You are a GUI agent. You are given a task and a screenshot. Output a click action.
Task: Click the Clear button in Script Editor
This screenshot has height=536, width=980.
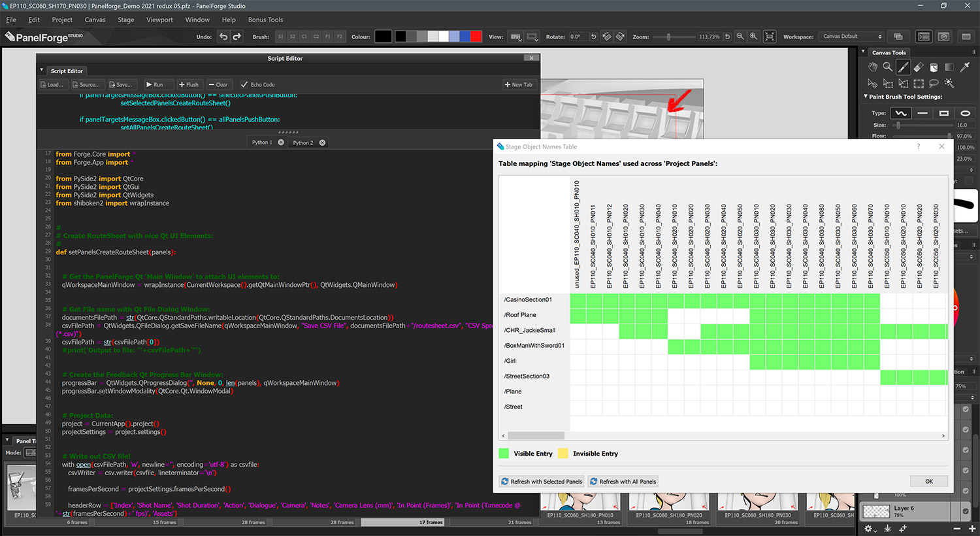pyautogui.click(x=218, y=84)
